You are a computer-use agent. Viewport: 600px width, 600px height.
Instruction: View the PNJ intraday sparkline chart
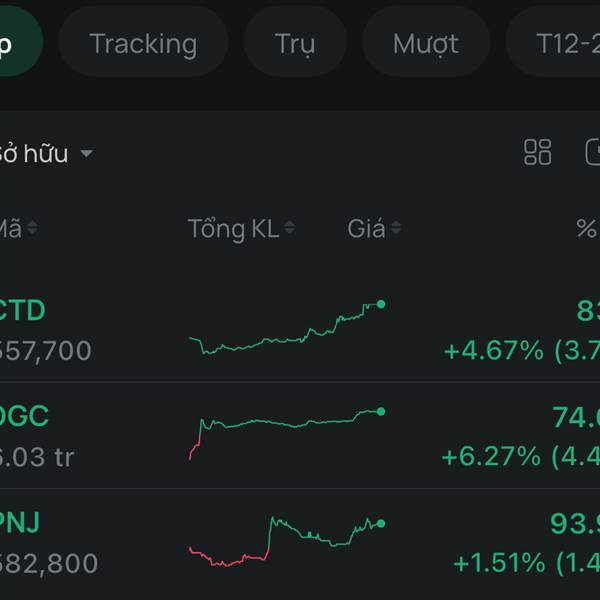(x=286, y=540)
